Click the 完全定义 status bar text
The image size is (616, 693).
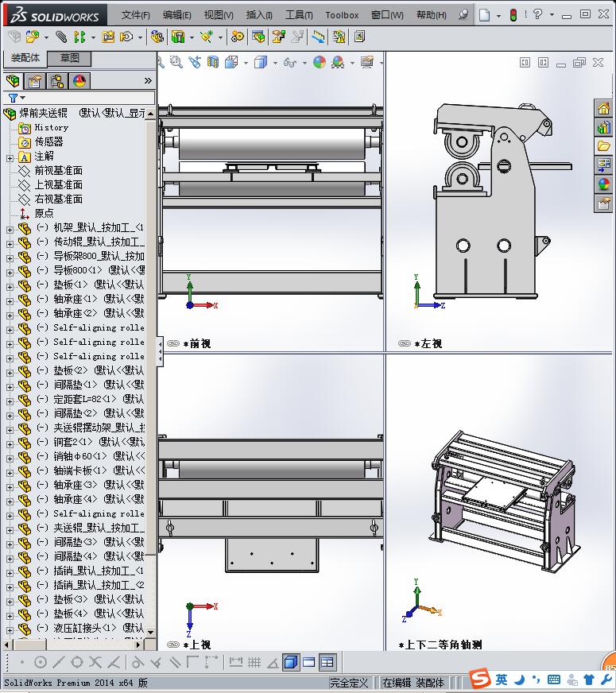point(349,683)
